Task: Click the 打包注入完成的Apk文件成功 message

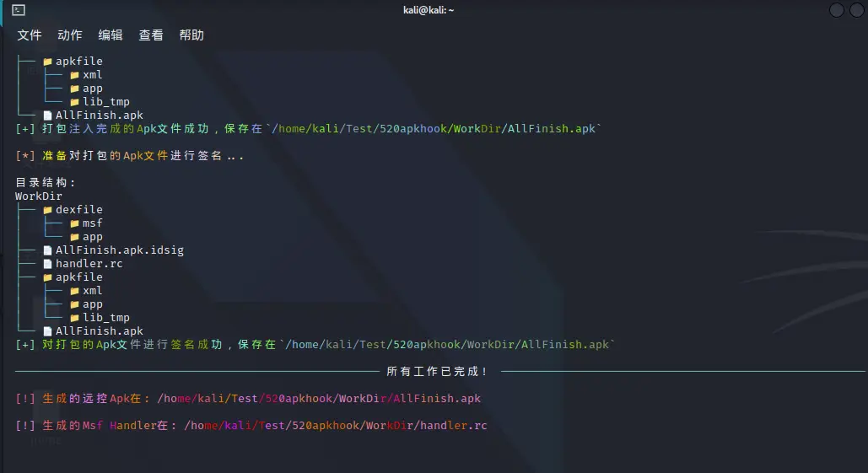Action: pos(126,129)
